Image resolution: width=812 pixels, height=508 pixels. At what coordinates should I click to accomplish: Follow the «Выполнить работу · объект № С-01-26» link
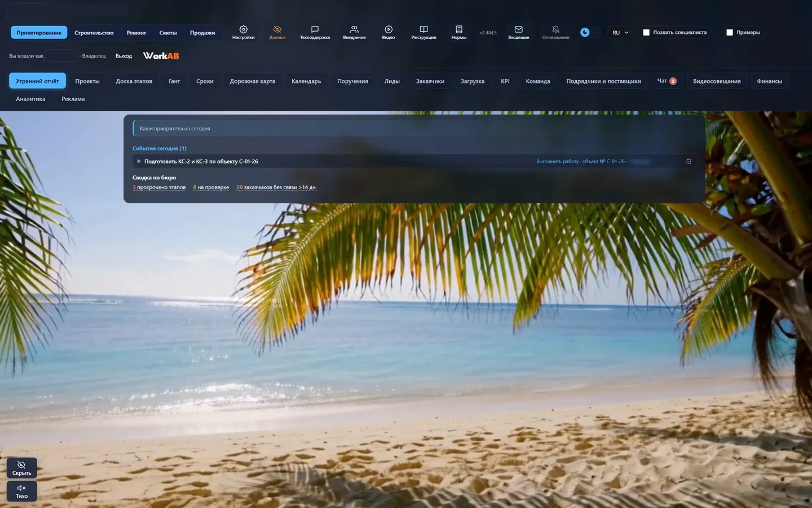[x=581, y=161]
